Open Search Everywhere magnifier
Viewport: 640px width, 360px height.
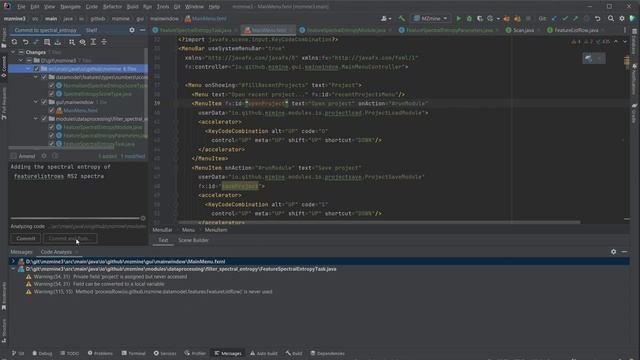point(611,18)
